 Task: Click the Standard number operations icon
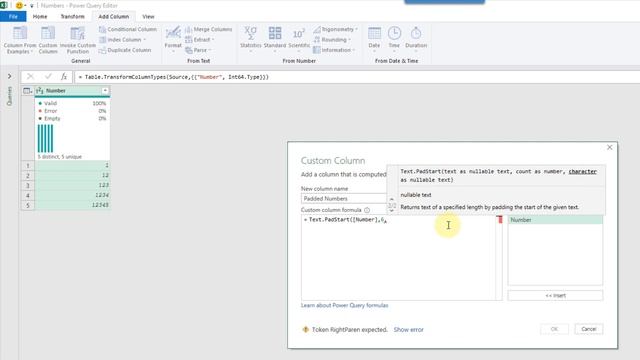(275, 33)
